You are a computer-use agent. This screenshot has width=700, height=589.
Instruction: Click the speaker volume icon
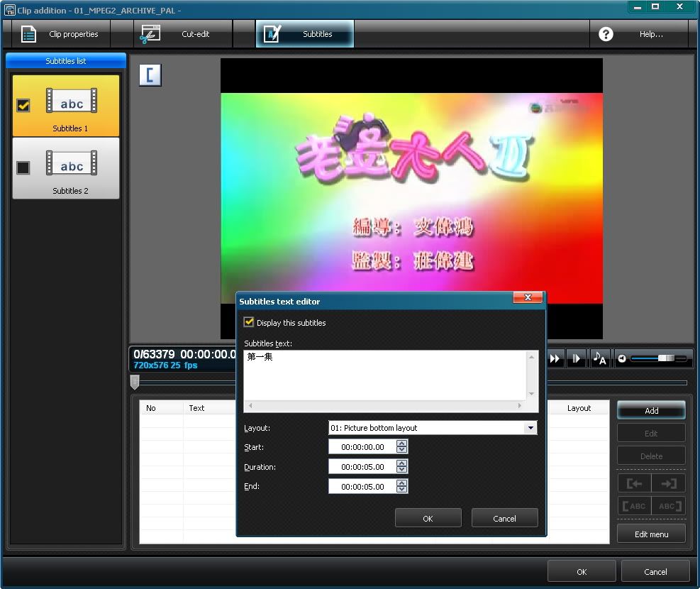click(622, 358)
